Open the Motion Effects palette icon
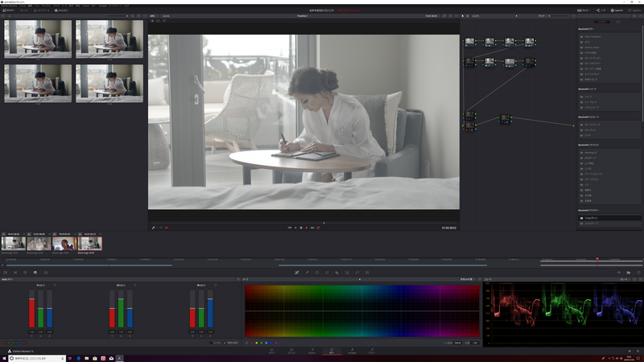 click(x=46, y=273)
